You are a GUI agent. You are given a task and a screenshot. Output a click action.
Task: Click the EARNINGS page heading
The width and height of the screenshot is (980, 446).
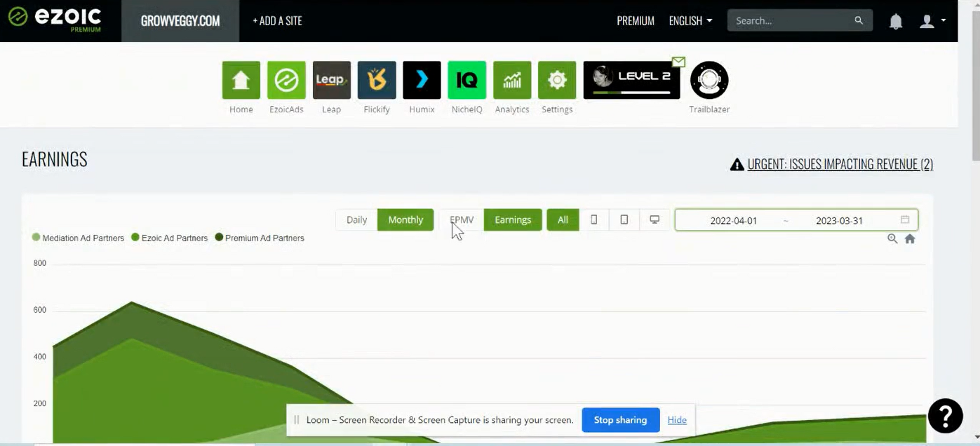55,159
